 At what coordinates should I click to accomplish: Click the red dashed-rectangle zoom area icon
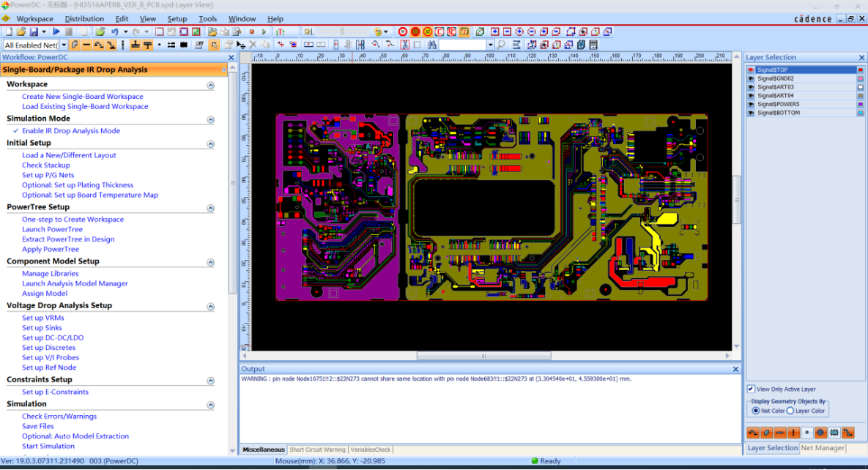coord(160,31)
